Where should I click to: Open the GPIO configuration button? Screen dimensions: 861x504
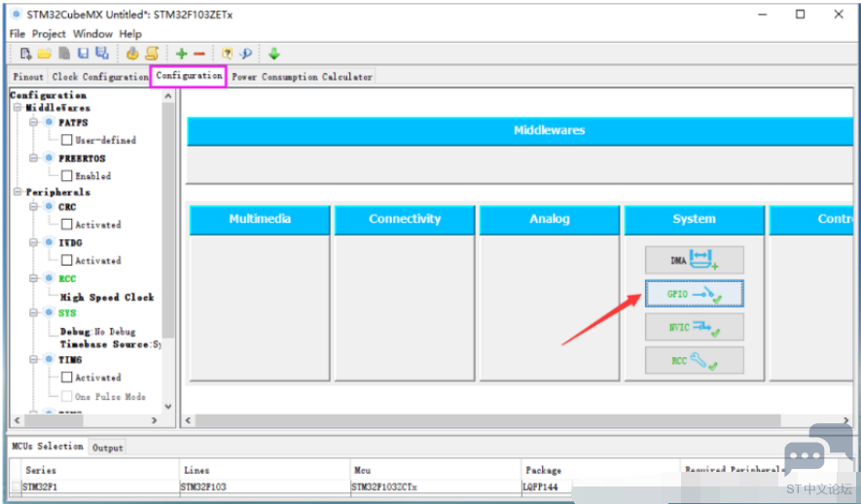pyautogui.click(x=694, y=294)
